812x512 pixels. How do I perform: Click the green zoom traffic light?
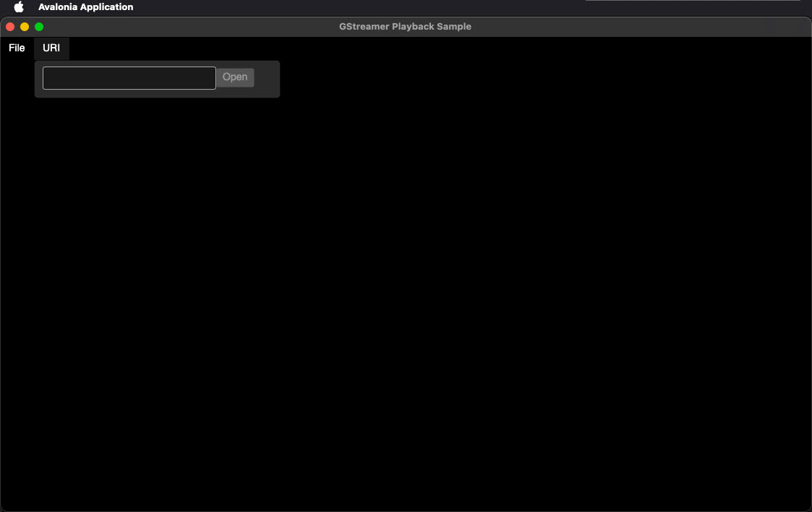point(38,26)
